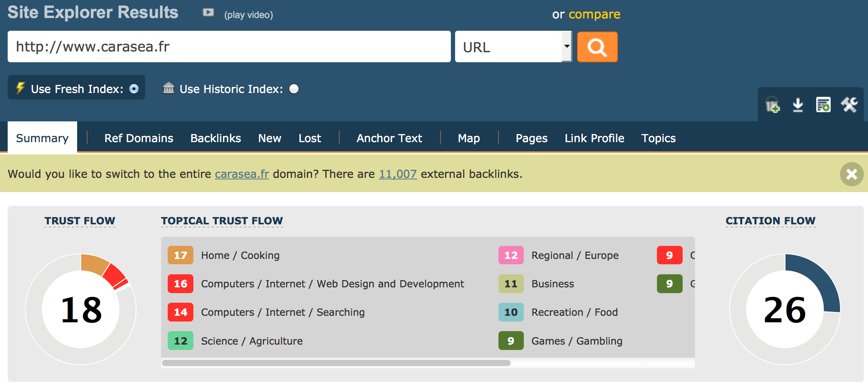Click the add to bucket icon

(x=772, y=104)
